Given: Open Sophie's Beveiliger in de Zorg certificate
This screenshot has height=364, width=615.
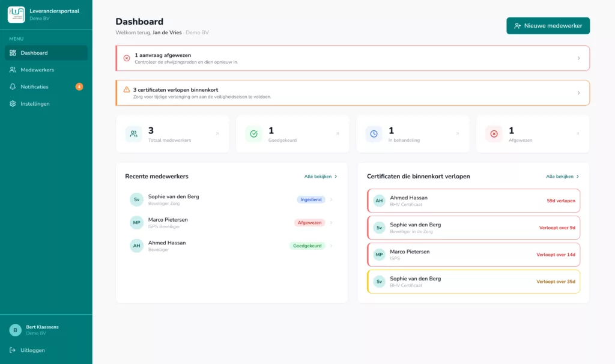Looking at the screenshot, I should tap(473, 228).
